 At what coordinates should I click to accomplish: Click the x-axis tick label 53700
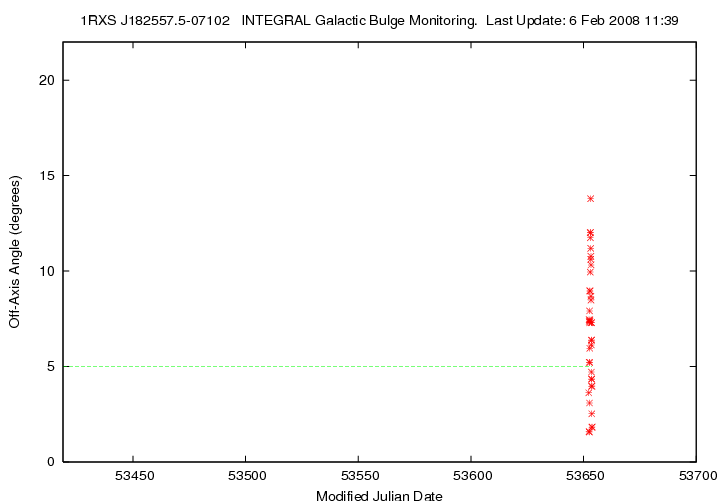tap(698, 476)
